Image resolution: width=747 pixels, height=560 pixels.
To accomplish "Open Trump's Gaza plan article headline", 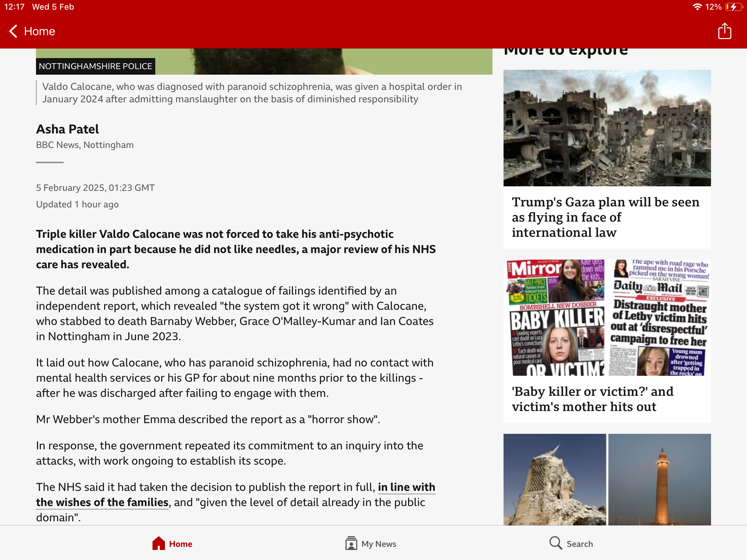I will (x=606, y=217).
